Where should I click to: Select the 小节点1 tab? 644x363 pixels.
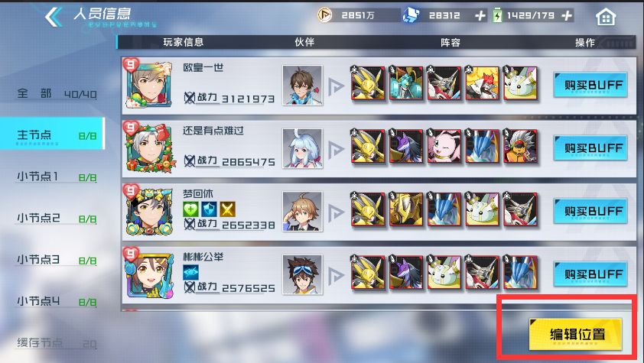pyautogui.click(x=57, y=177)
